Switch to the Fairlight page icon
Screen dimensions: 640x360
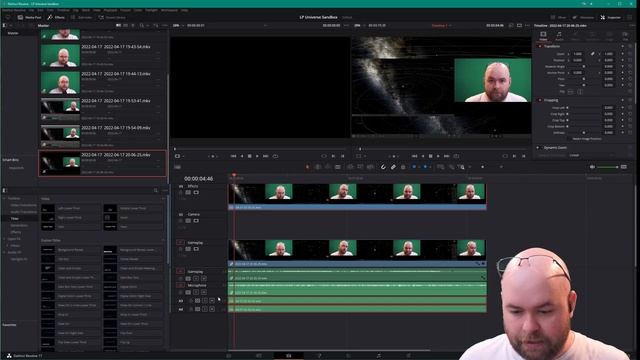(x=378, y=356)
